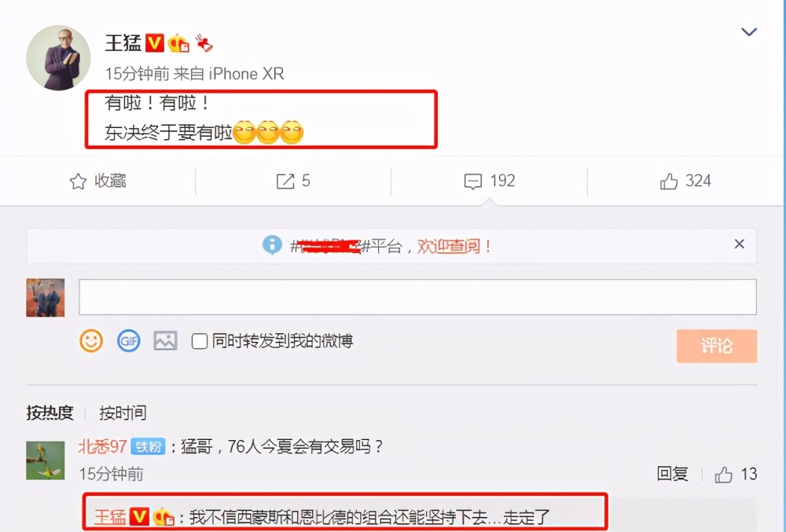The width and height of the screenshot is (786, 532).
Task: Open commenter 北丞97's username link
Action: coord(102,446)
